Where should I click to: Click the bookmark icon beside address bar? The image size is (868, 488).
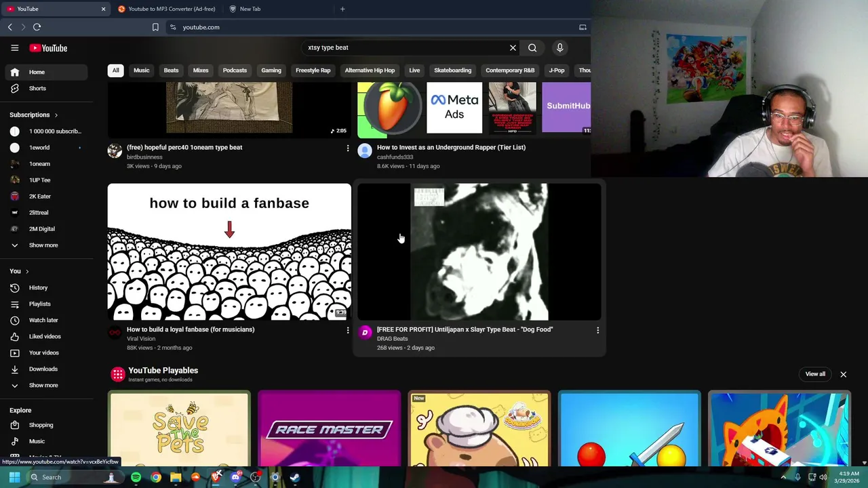point(155,27)
